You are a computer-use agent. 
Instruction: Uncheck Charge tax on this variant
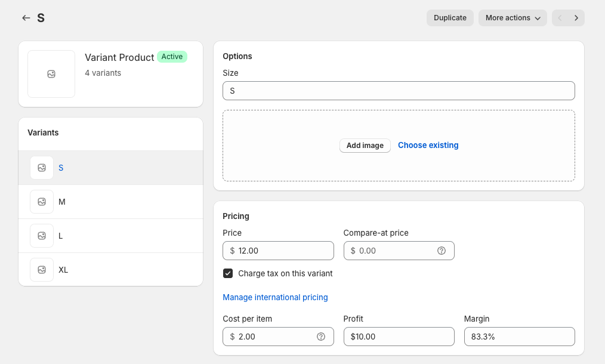228,273
